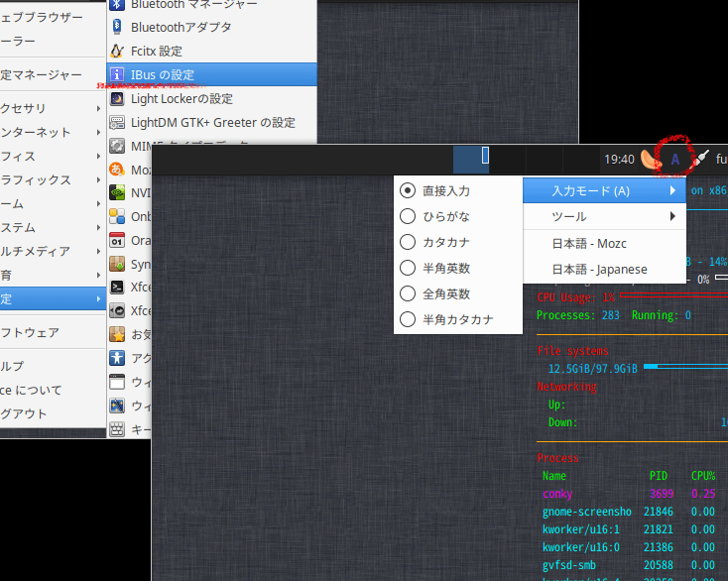Image resolution: width=728 pixels, height=581 pixels.
Task: Click the Orage calendar icon
Action: tap(117, 240)
